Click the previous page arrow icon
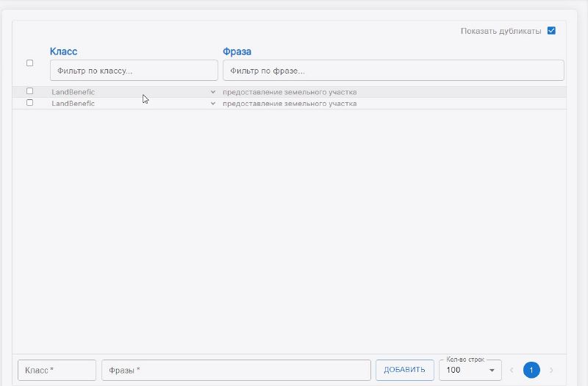Viewport: 588px width, 386px height. (512, 370)
